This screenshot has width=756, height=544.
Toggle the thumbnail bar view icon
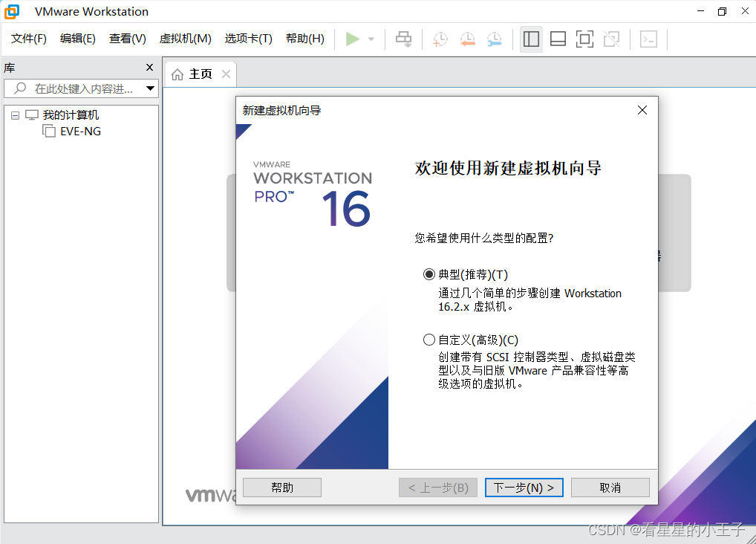pos(558,39)
